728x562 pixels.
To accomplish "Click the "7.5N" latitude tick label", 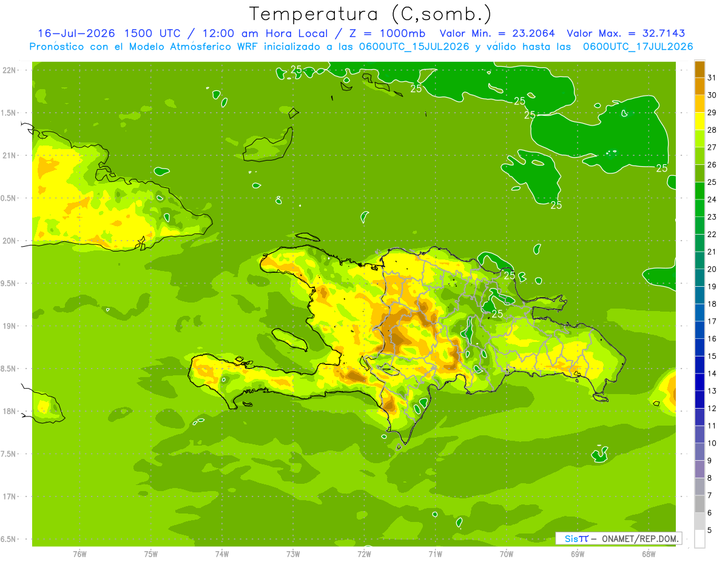I will pos(8,453).
